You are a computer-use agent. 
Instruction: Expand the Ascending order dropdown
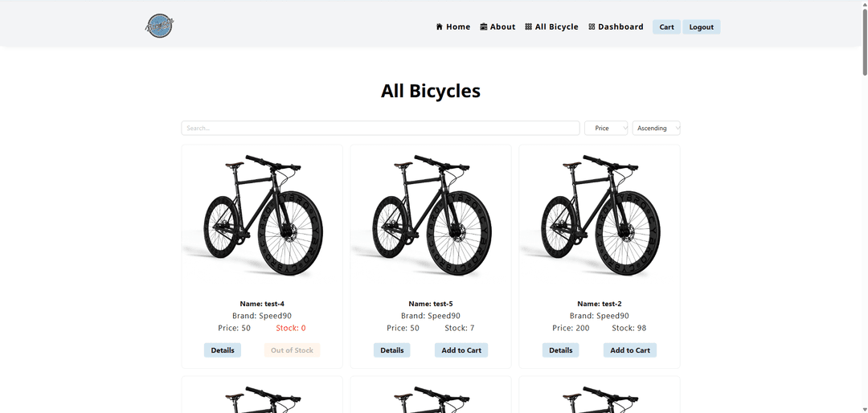(x=656, y=129)
